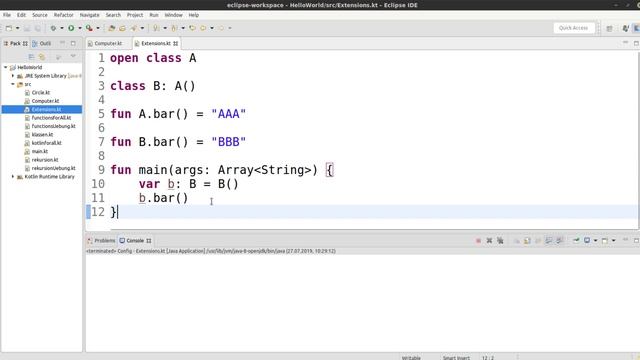Toggle the Pin Console icon
640x360 pixels.
click(576, 241)
